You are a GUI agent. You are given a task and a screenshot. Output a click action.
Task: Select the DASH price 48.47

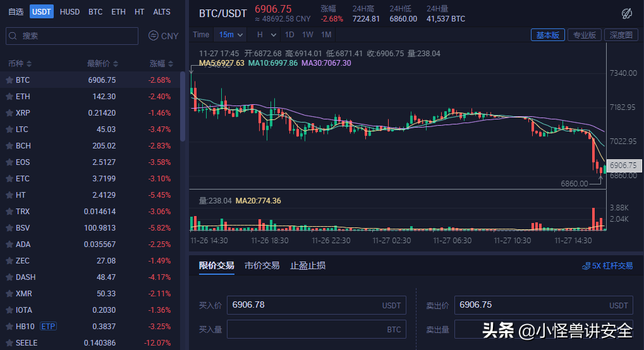[x=106, y=277]
